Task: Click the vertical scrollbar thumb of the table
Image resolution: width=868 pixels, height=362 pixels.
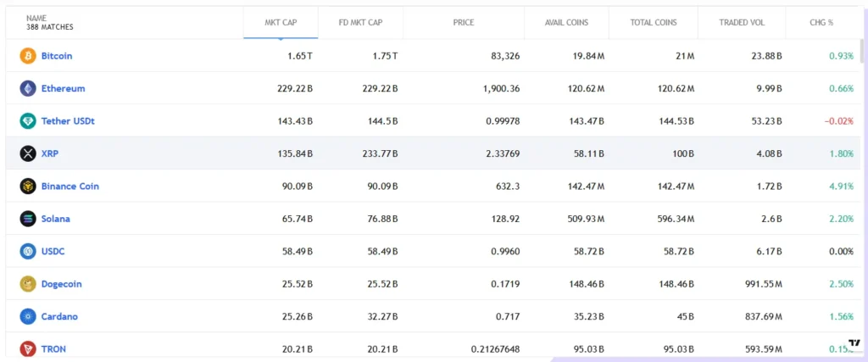Action: click(x=861, y=51)
